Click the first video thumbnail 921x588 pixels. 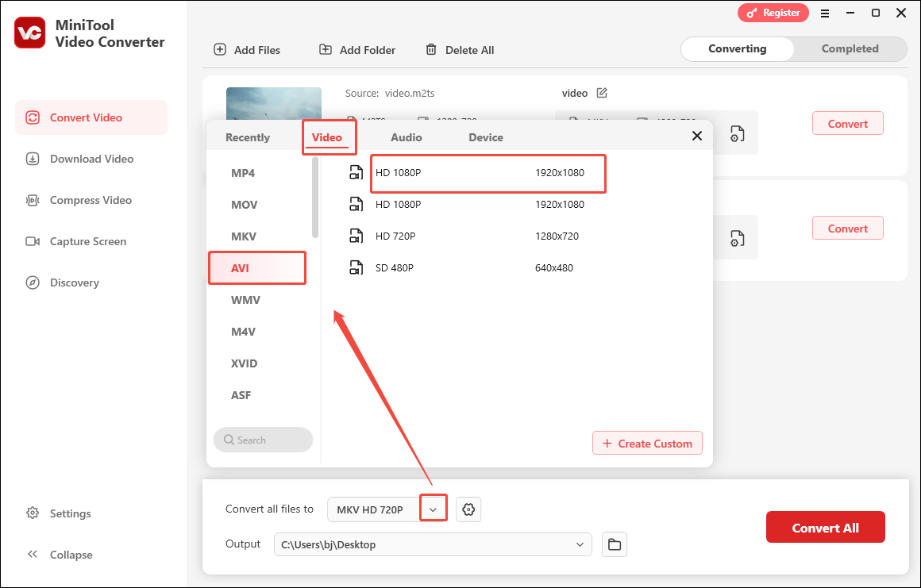click(274, 105)
